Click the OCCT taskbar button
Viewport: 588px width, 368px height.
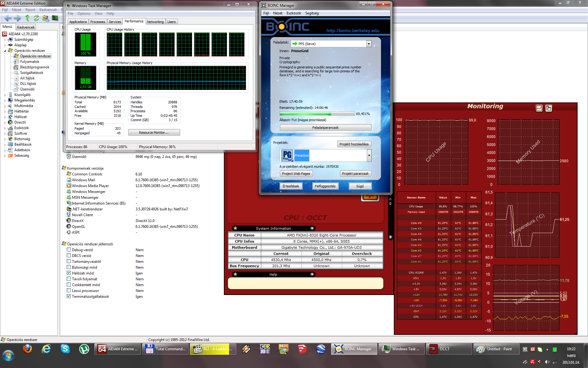[450, 349]
